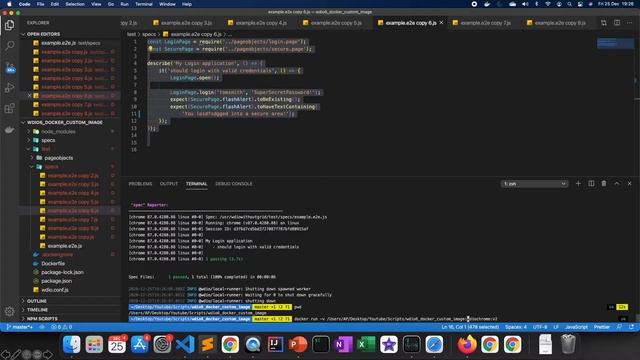The width and height of the screenshot is (640, 360).
Task: Click the feedback icon in status bar
Action: coord(619,327)
